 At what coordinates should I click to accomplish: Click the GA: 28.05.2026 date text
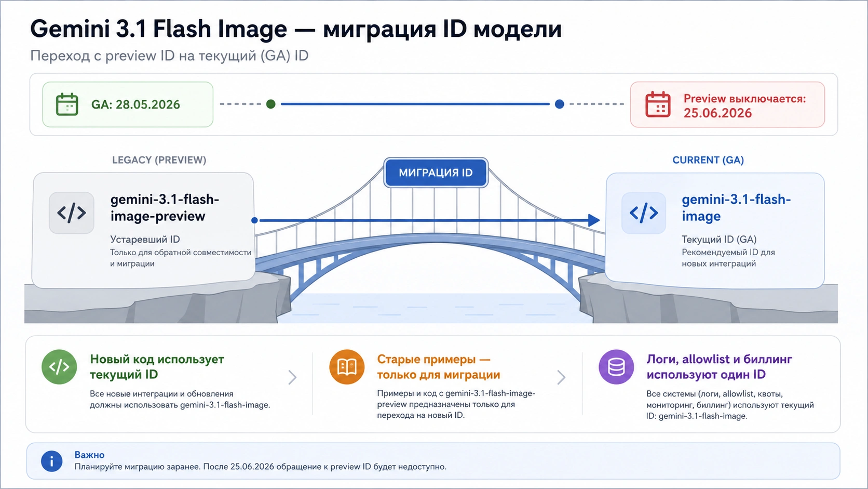135,104
